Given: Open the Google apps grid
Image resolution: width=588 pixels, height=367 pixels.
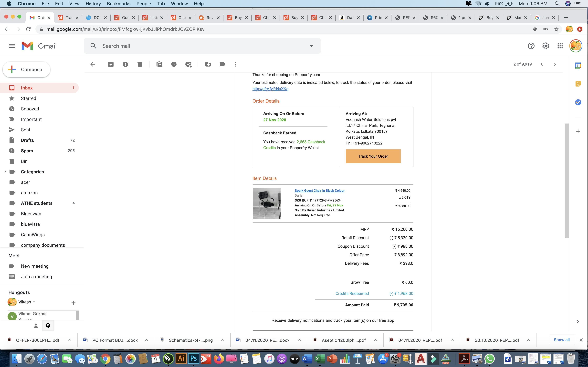Looking at the screenshot, I should [560, 46].
